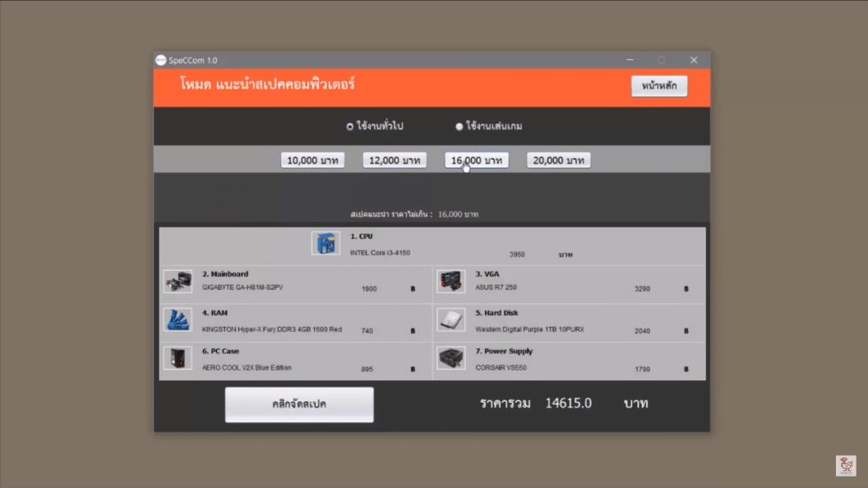This screenshot has height=488, width=868.
Task: Click the INTEL Core i3-4150 label
Action: pos(380,253)
